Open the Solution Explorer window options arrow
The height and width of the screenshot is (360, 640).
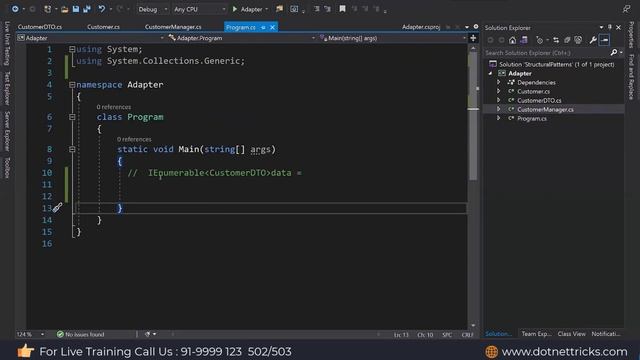coord(601,27)
